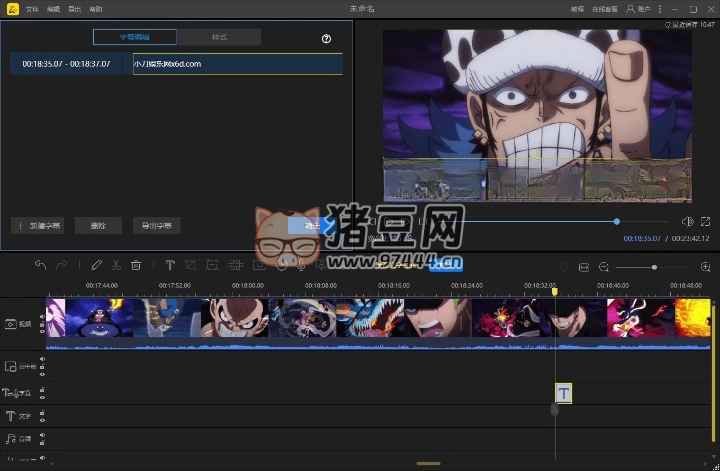Open the 导出 menu
The height and width of the screenshot is (471, 720).
[x=74, y=9]
